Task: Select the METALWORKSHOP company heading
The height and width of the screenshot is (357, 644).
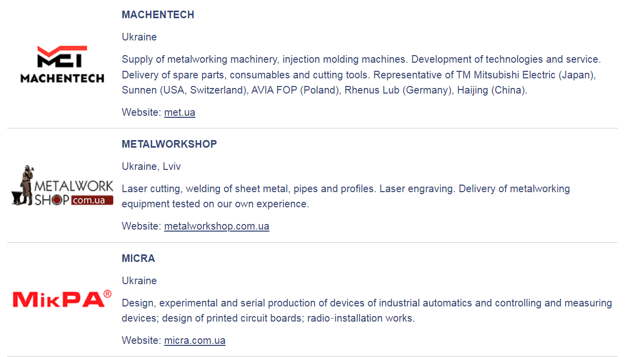Action: click(x=169, y=144)
